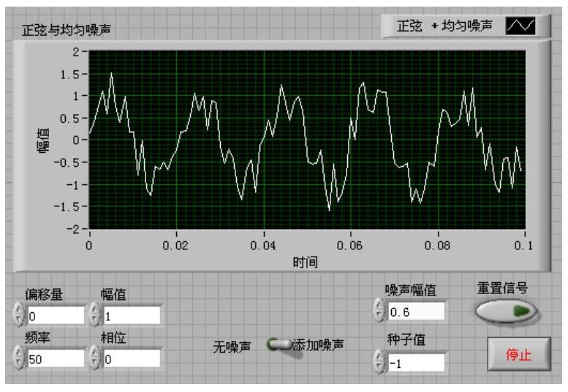Click the 幅值 amplitude input field

pos(132,316)
